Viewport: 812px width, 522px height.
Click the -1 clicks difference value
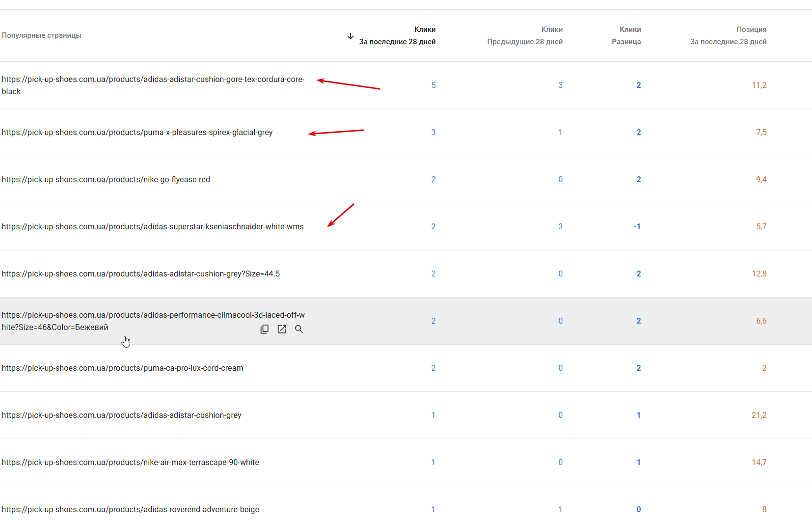click(637, 227)
